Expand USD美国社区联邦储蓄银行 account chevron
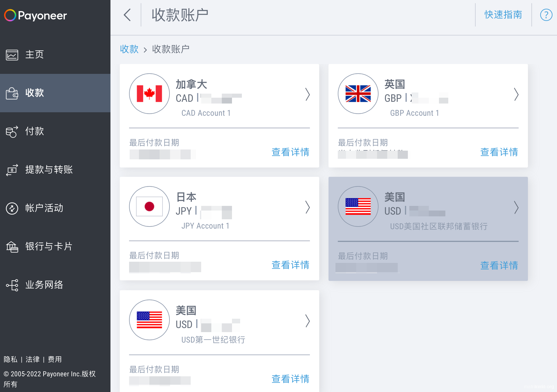The width and height of the screenshot is (557, 392). pyautogui.click(x=516, y=207)
